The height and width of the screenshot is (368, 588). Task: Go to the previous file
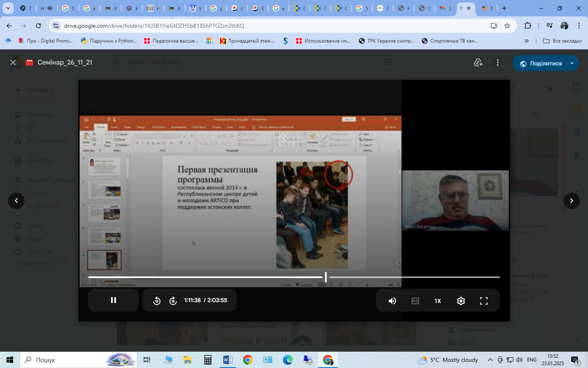[x=16, y=200]
